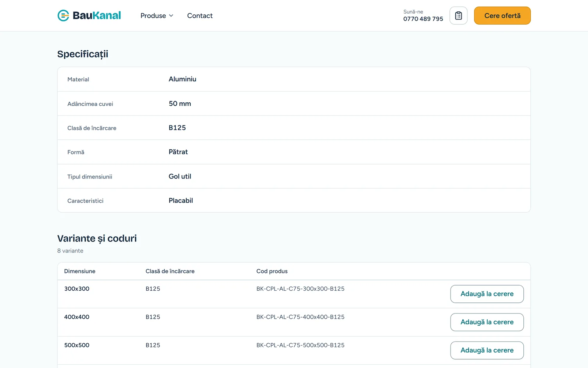Select the 50 mm depth value
Image resolution: width=588 pixels, height=368 pixels.
click(x=180, y=104)
